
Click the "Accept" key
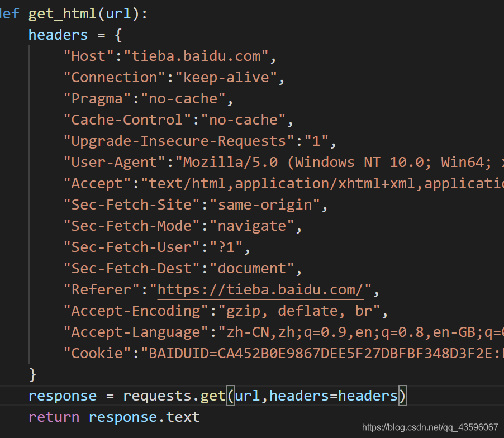97,183
